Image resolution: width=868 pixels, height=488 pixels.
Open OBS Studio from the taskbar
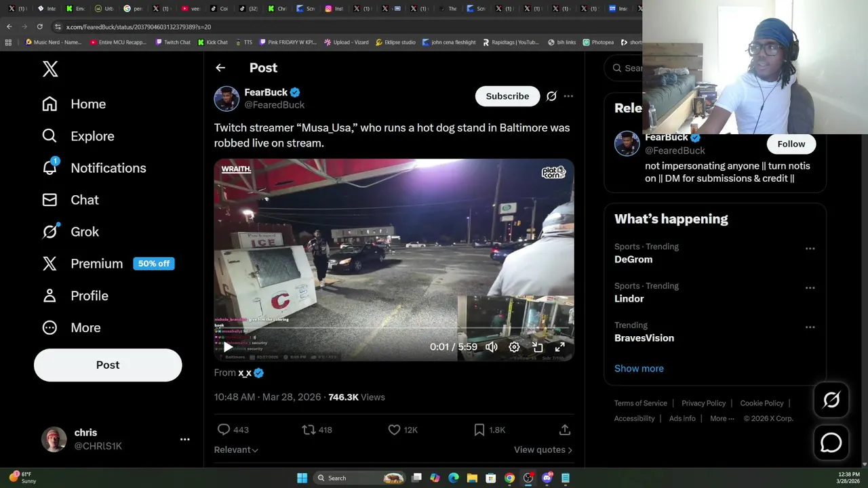[528, 478]
